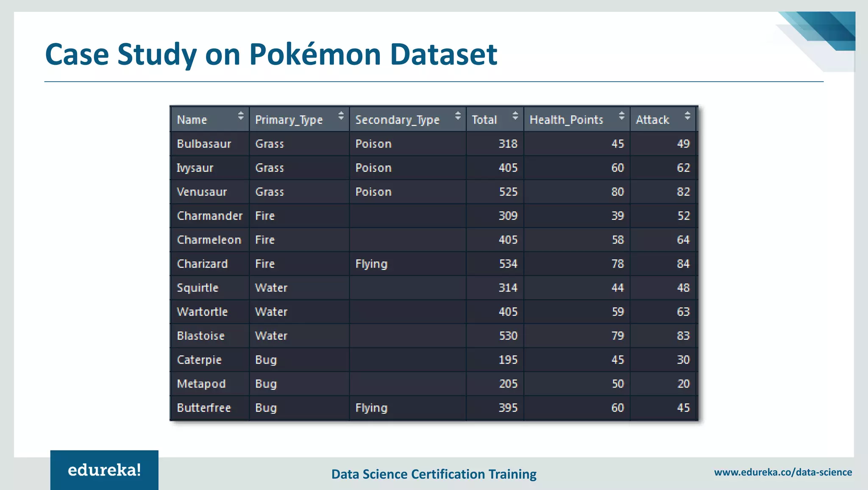Click health points 50 in Metapod row
Image resolution: width=868 pixels, height=490 pixels.
[618, 384]
